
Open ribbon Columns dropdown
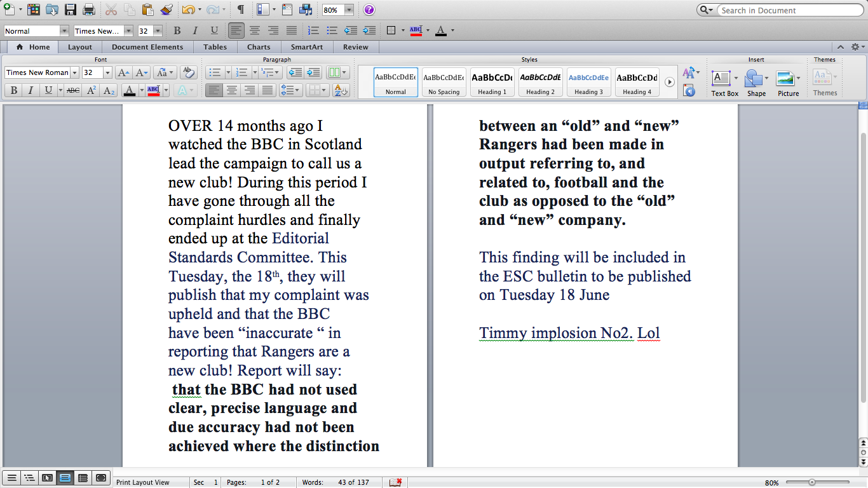click(337, 72)
